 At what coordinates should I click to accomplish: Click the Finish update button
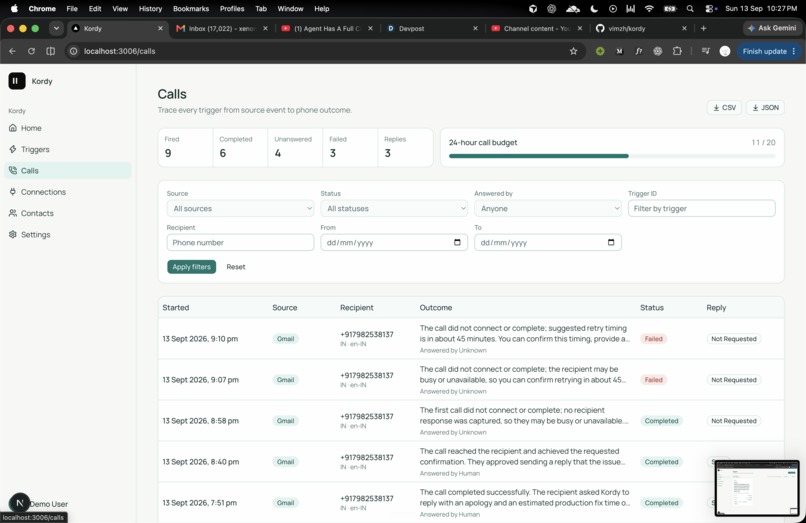(768, 51)
